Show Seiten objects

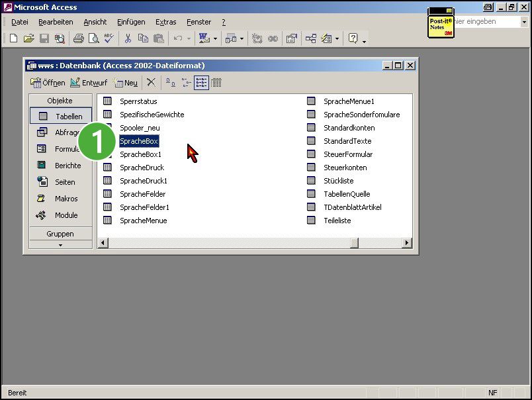(x=56, y=182)
